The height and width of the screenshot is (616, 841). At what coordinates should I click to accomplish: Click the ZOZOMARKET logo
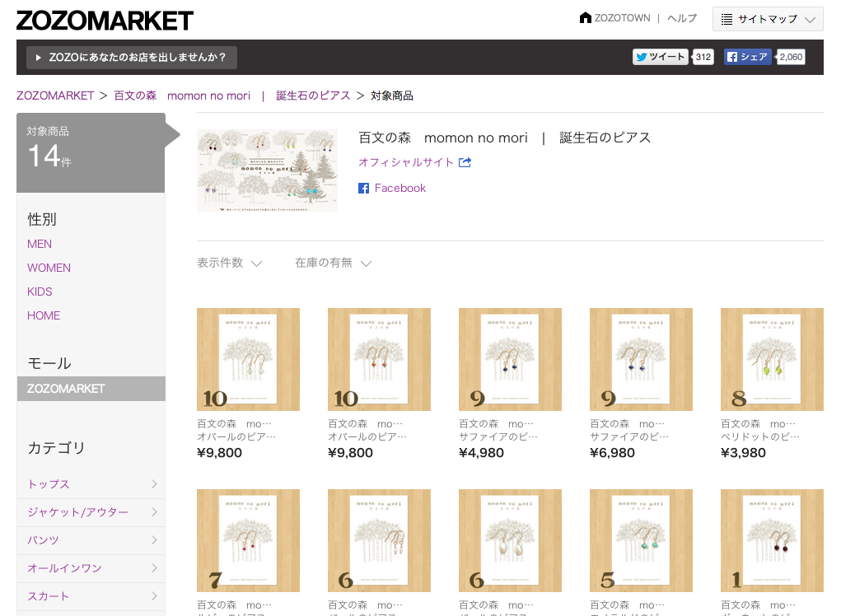point(105,21)
